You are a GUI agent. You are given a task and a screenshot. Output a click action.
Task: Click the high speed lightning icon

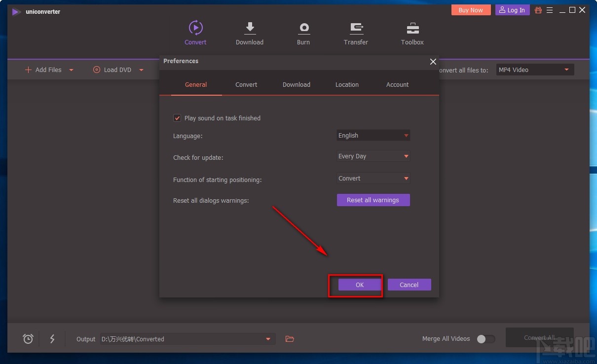[52, 339]
